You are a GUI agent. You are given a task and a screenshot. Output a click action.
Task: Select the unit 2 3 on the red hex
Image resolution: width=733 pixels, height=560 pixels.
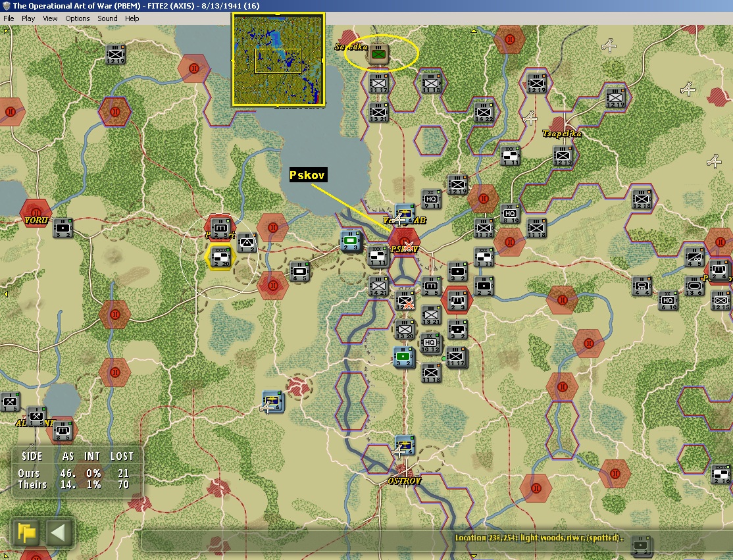[457, 300]
